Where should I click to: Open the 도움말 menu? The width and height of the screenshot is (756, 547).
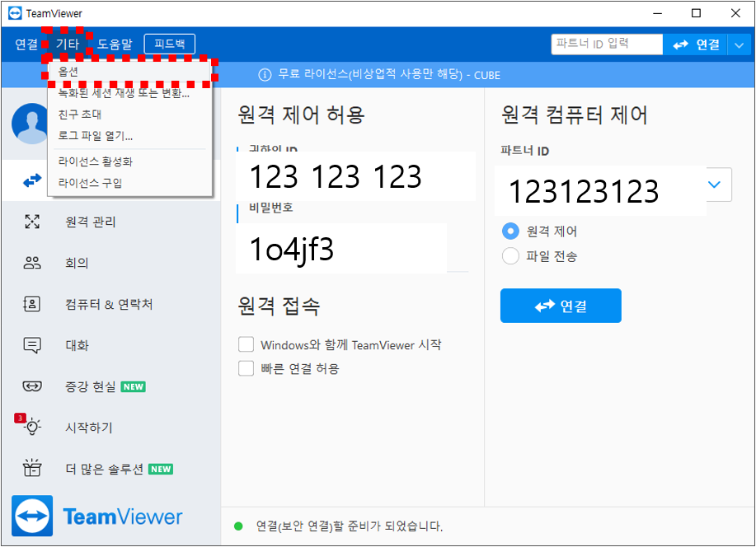[115, 44]
